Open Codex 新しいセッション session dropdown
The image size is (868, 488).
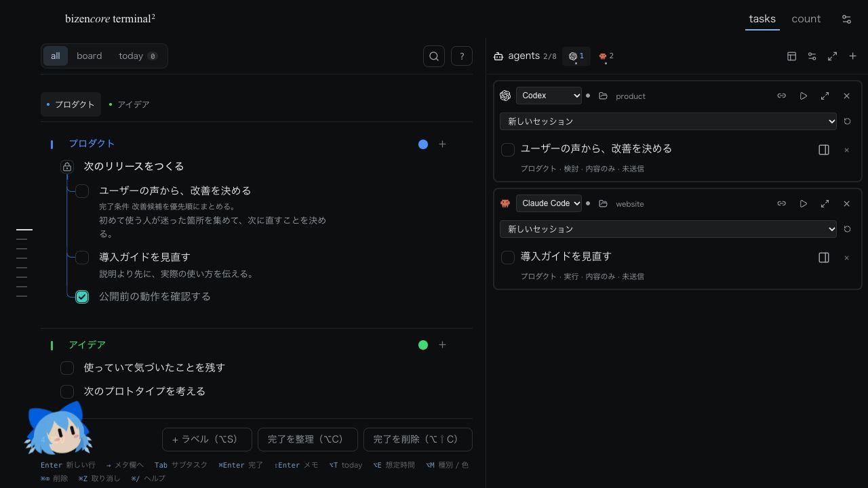click(x=669, y=121)
